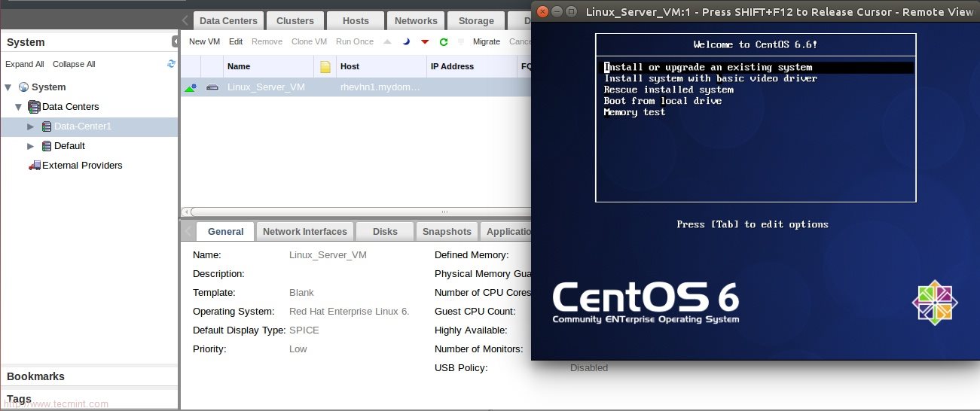Switch to the Clusters tab
Image resolution: width=980 pixels, height=411 pixels.
(295, 21)
